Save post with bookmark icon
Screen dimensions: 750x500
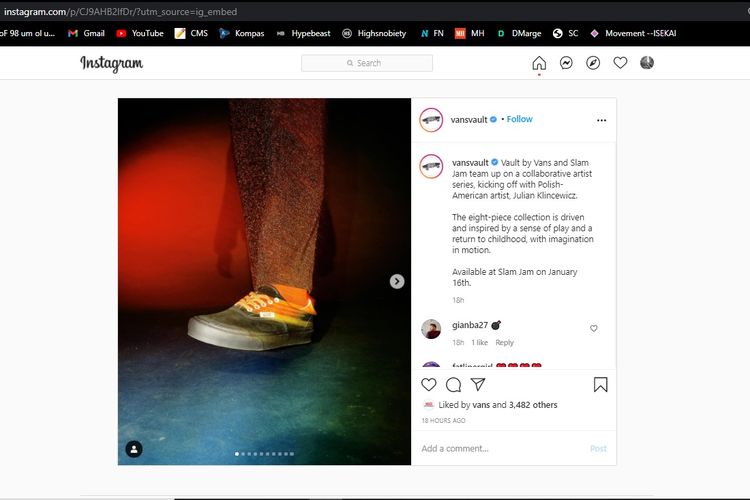point(600,385)
